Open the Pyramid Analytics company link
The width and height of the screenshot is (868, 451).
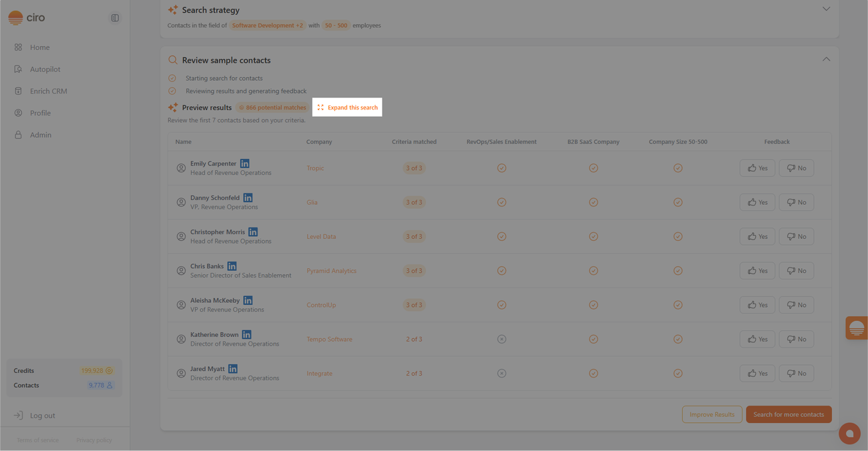pyautogui.click(x=331, y=271)
